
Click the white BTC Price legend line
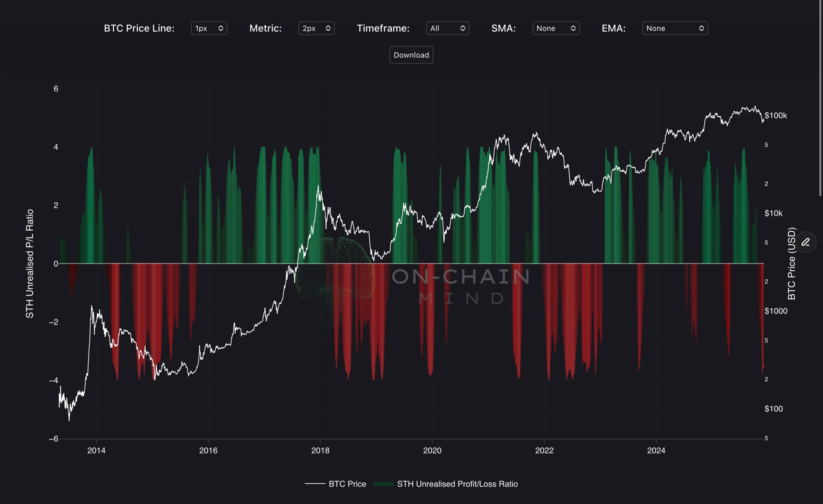(x=315, y=484)
